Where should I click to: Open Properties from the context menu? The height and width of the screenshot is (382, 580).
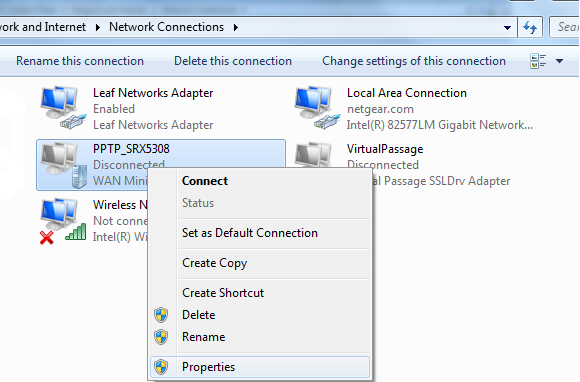pos(260,367)
